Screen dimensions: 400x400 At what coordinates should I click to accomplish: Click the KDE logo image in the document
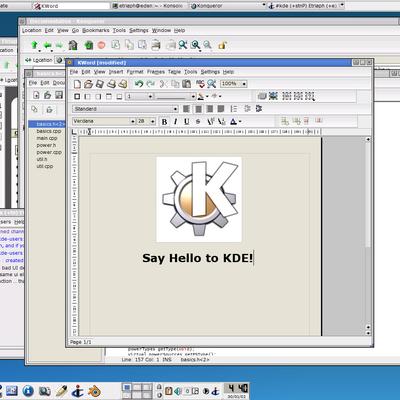pyautogui.click(x=199, y=199)
